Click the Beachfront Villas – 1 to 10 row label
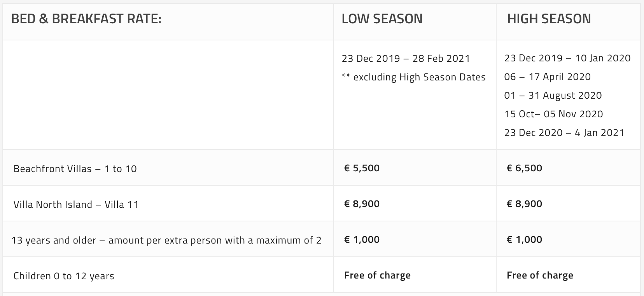 click(75, 169)
